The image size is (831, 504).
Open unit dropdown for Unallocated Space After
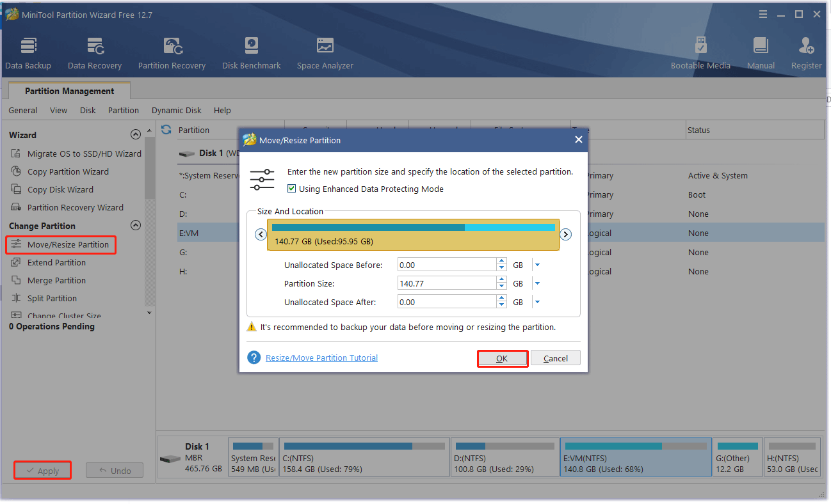pos(538,302)
